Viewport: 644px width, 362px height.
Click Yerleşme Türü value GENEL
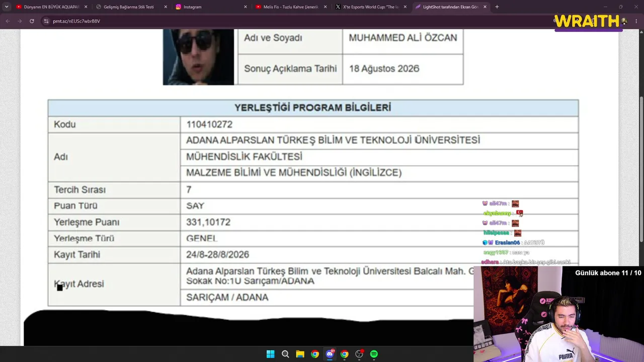pos(202,238)
